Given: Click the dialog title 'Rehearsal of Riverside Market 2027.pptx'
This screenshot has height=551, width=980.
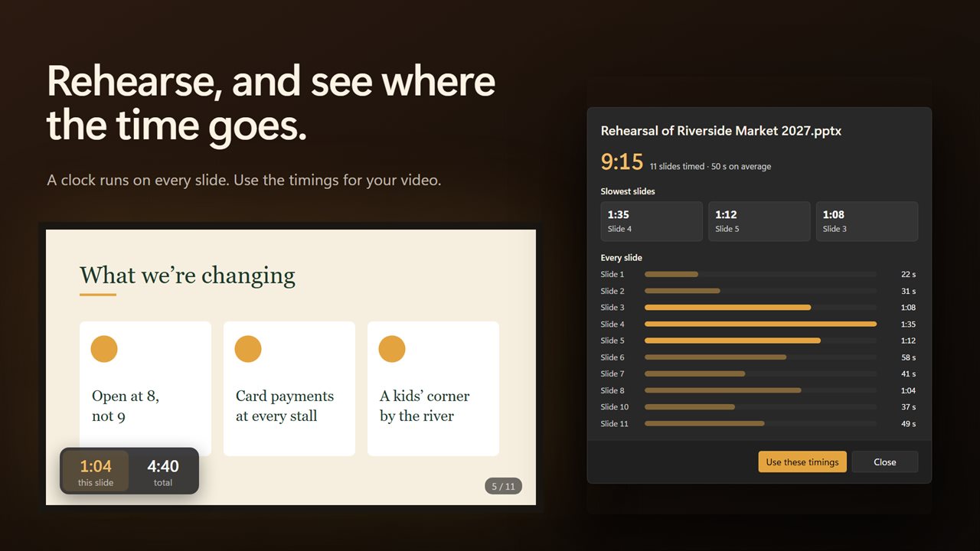Looking at the screenshot, I should 721,131.
